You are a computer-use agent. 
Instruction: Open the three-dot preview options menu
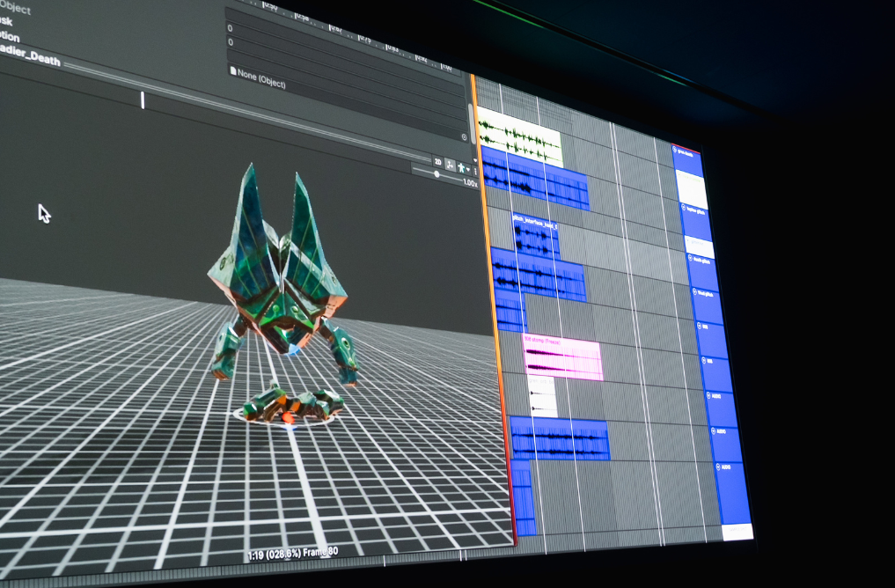coord(475,172)
